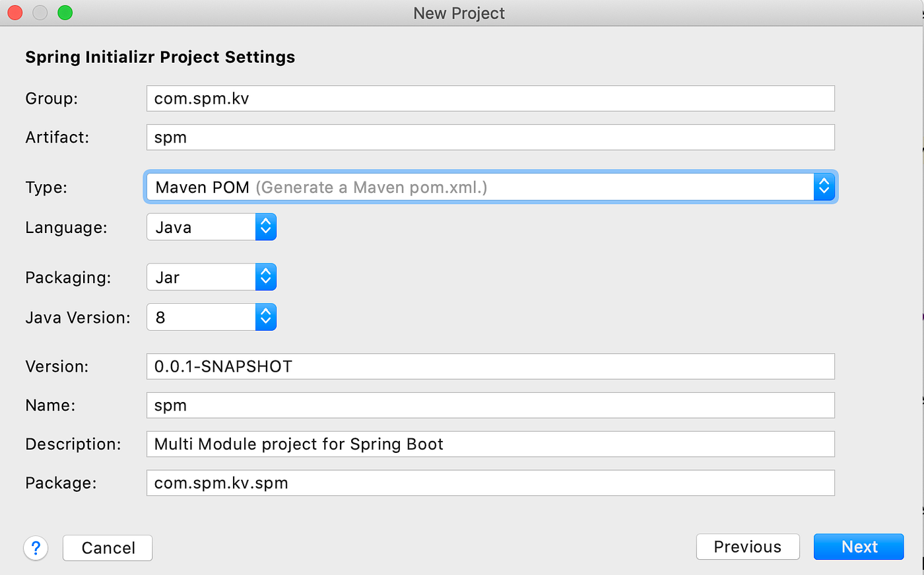Open the help dialog via question mark icon

click(x=36, y=548)
